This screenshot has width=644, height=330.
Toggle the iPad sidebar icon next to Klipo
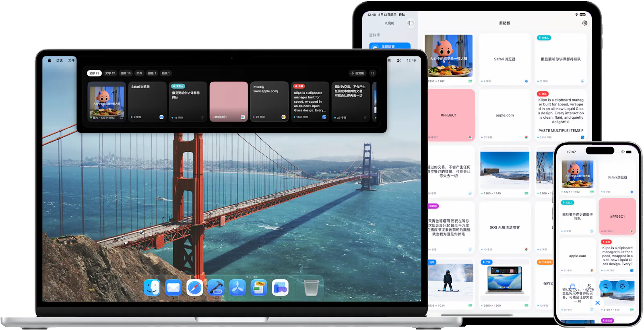(411, 23)
